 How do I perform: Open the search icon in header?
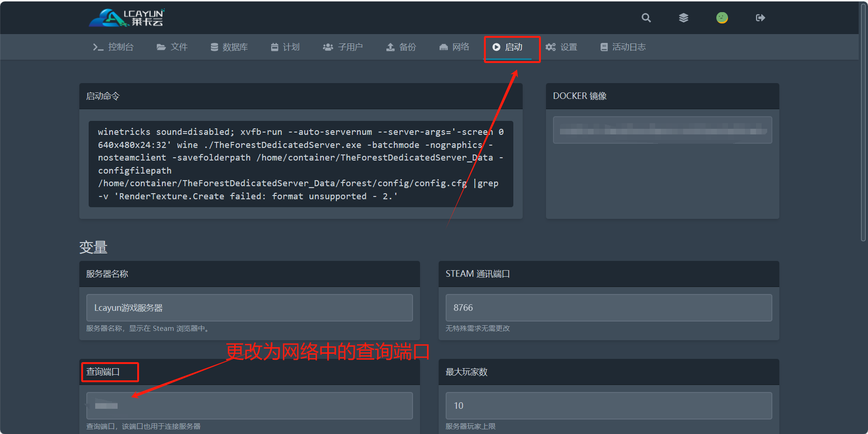646,18
